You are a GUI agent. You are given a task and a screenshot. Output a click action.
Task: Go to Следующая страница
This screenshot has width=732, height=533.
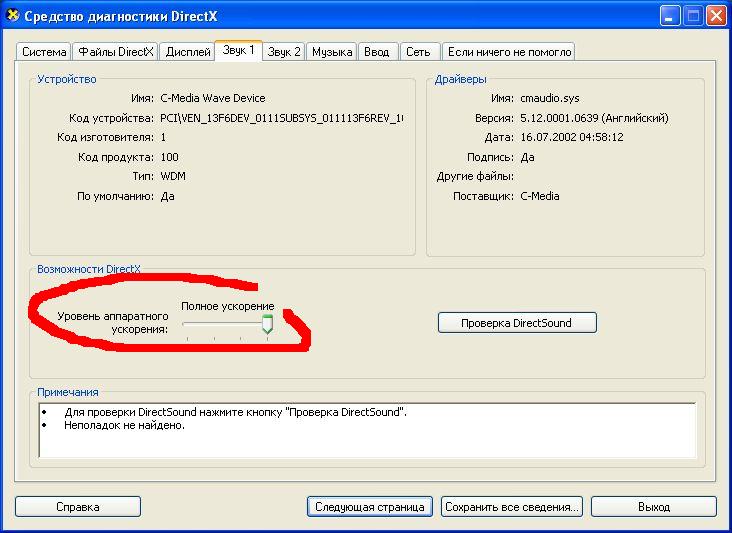pyautogui.click(x=370, y=507)
